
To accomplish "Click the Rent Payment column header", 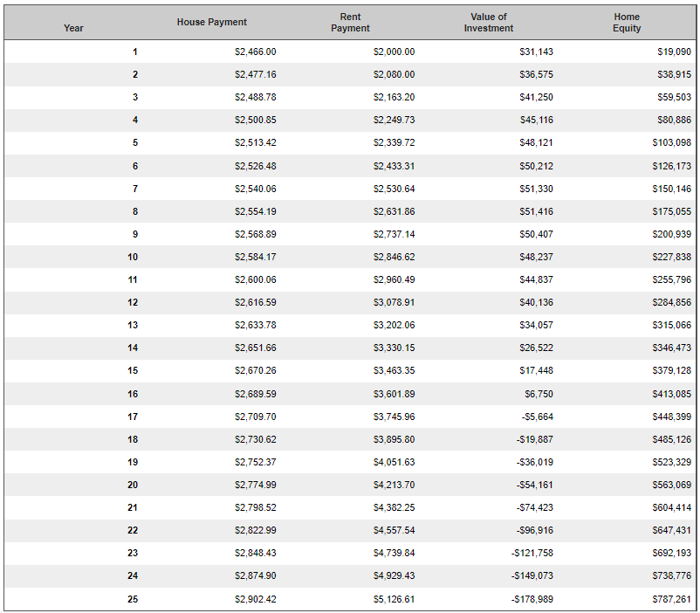I will pyautogui.click(x=350, y=23).
